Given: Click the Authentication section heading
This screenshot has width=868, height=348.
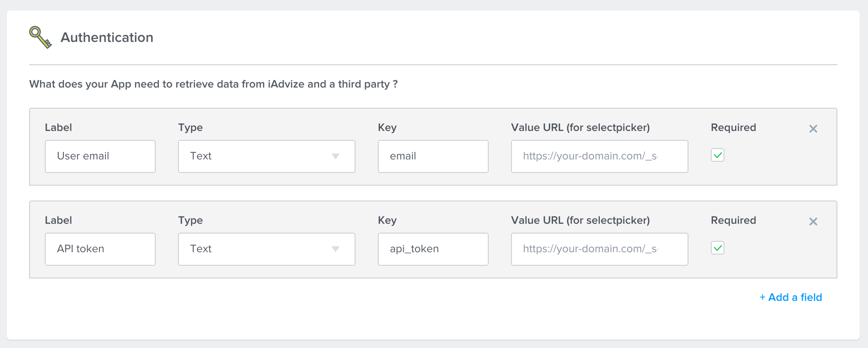Looking at the screenshot, I should (x=107, y=38).
